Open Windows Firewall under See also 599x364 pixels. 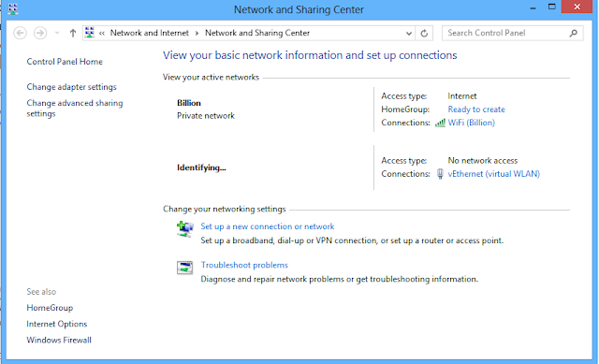tap(59, 340)
